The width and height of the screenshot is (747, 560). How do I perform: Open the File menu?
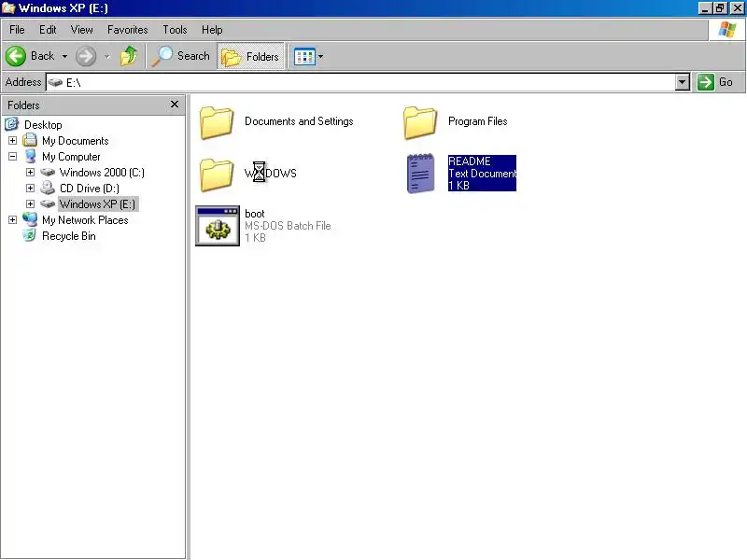17,30
